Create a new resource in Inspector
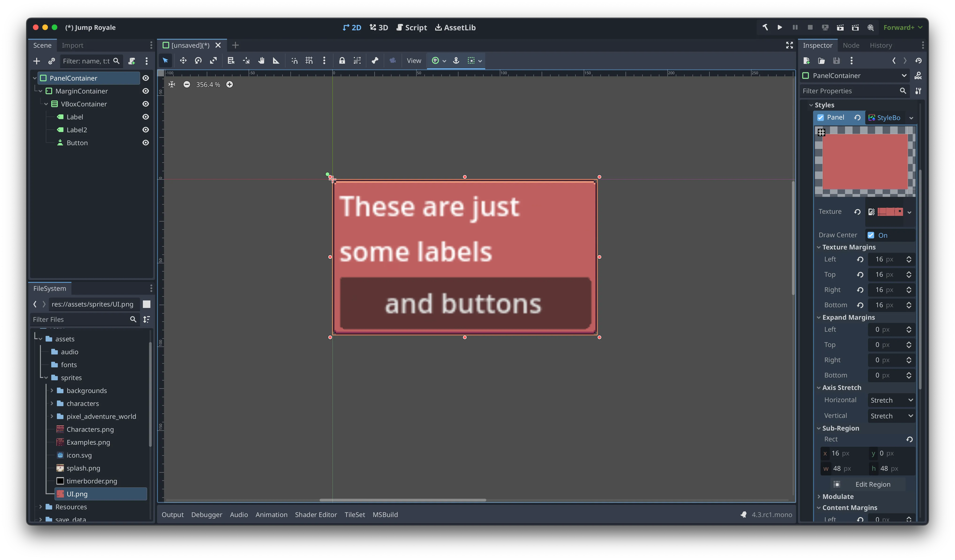Screen dimensions: 955x560 [x=806, y=61]
